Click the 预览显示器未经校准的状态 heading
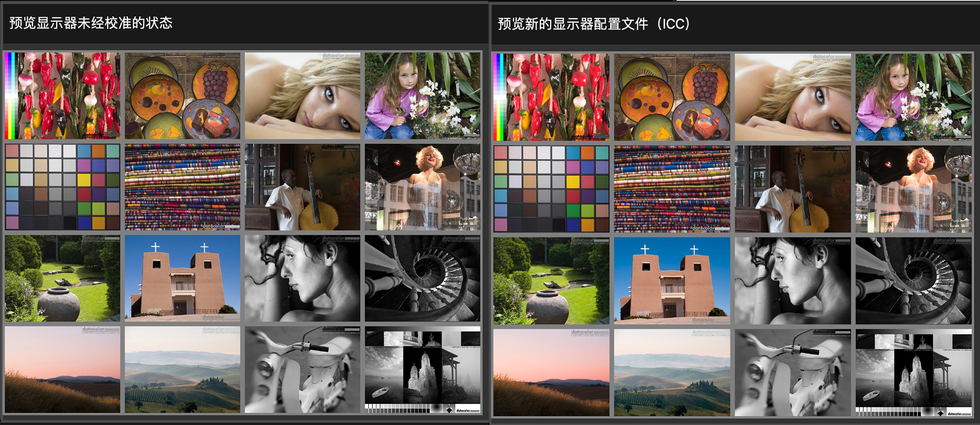 (x=91, y=23)
